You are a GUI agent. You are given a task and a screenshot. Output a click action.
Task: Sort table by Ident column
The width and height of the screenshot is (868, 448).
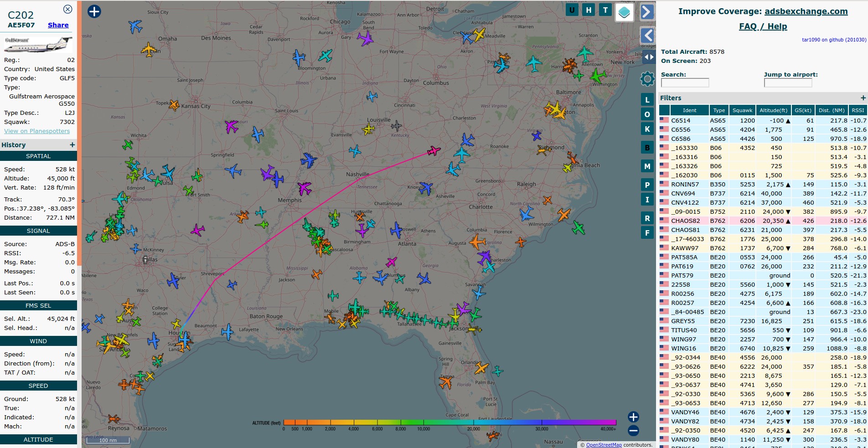tap(689, 110)
